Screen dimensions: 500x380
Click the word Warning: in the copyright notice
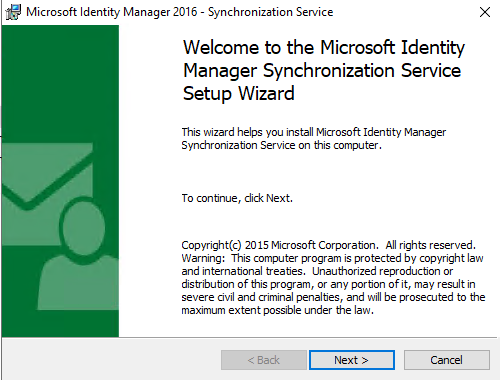coord(203,258)
